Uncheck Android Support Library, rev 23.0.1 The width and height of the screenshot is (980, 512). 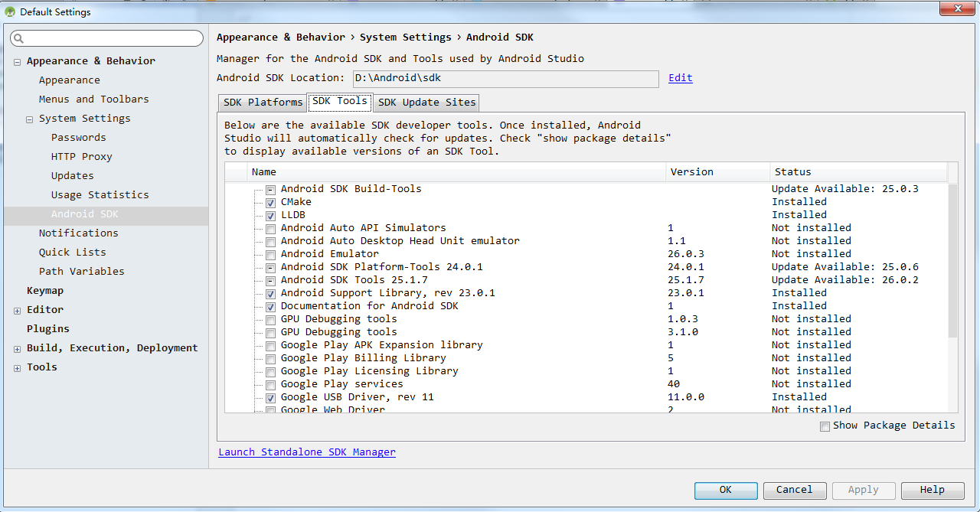click(x=270, y=294)
